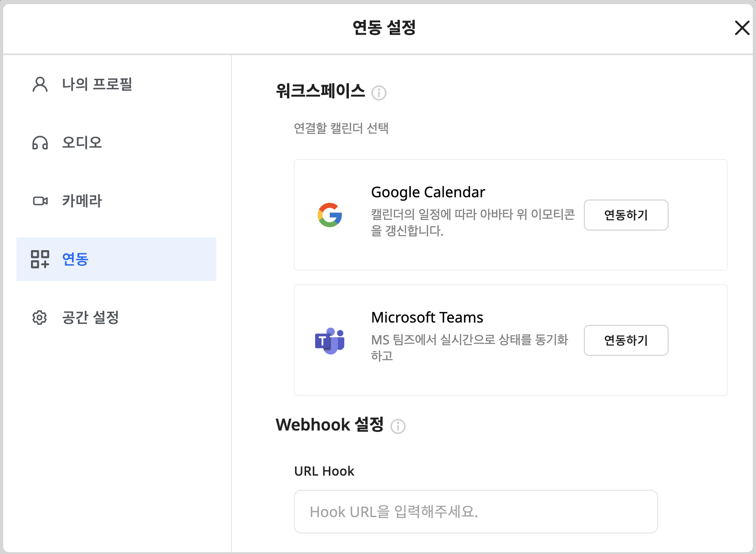Click the camera icon in the sidebar
The height and width of the screenshot is (554, 756).
point(40,201)
